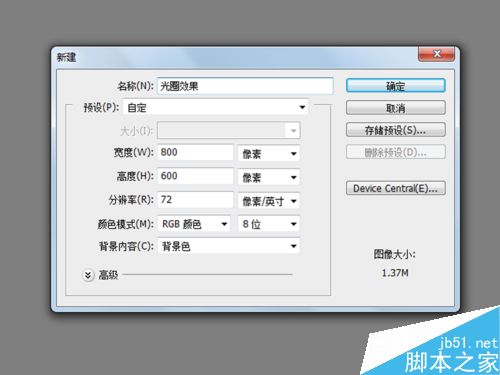The height and width of the screenshot is (375, 500).
Task: Click the 确定 button to confirm
Action: tap(396, 86)
